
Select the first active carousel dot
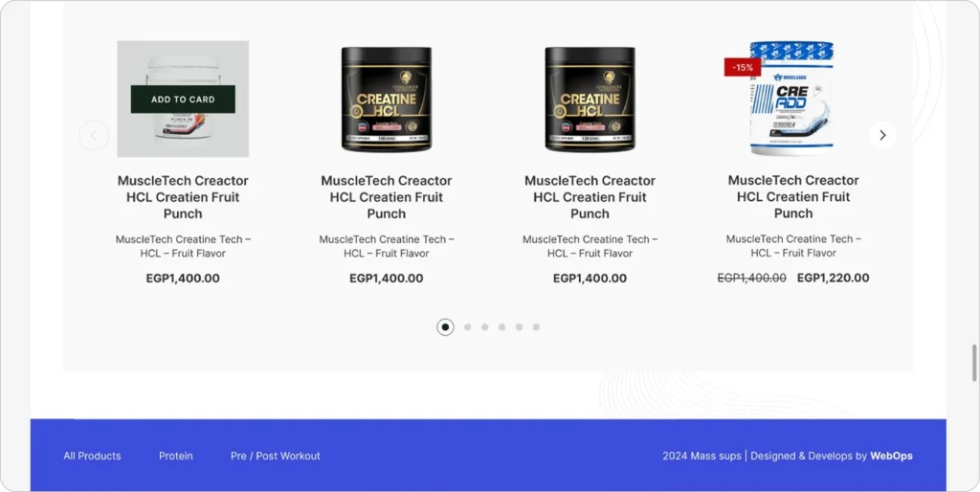pos(445,327)
